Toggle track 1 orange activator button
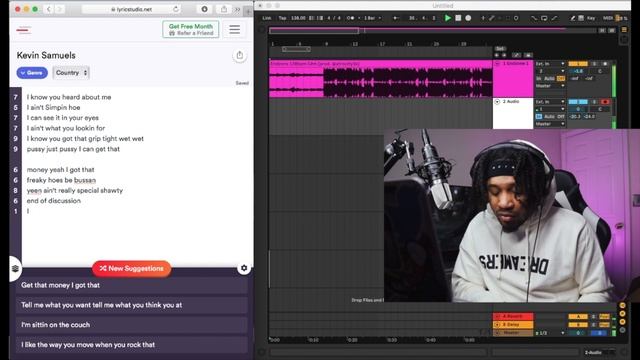 pyautogui.click(x=578, y=64)
